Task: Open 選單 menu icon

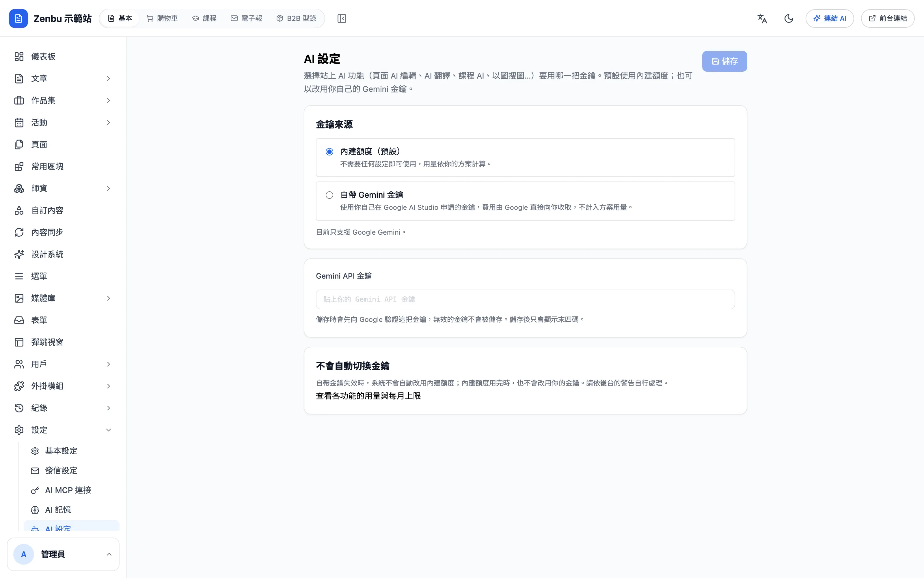Action: click(x=19, y=276)
